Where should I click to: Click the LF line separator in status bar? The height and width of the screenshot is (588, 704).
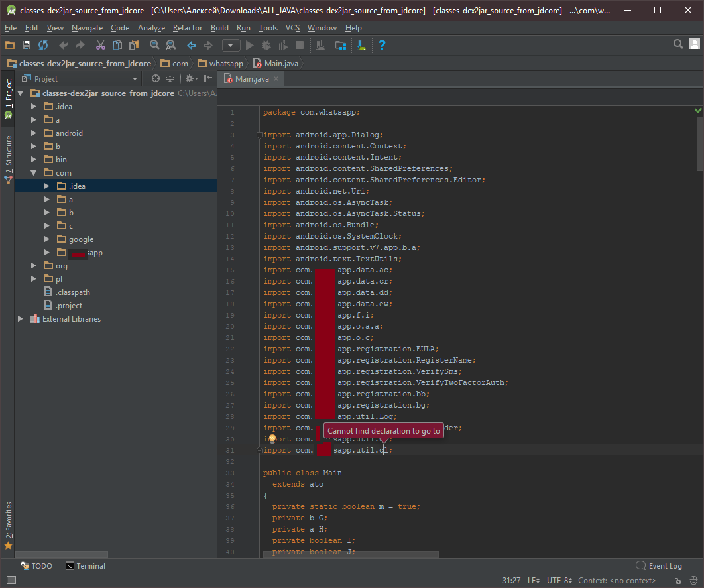coord(534,580)
